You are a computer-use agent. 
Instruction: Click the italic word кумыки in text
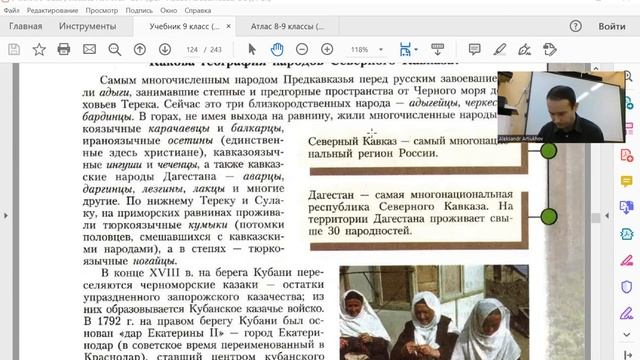(208, 225)
